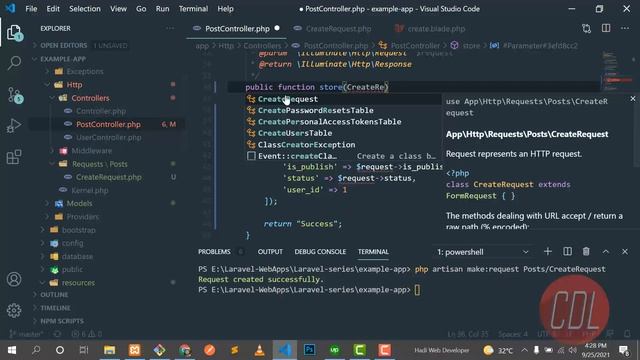The width and height of the screenshot is (640, 360).
Task: Open UserController.php in the explorer tree
Action: point(109,138)
